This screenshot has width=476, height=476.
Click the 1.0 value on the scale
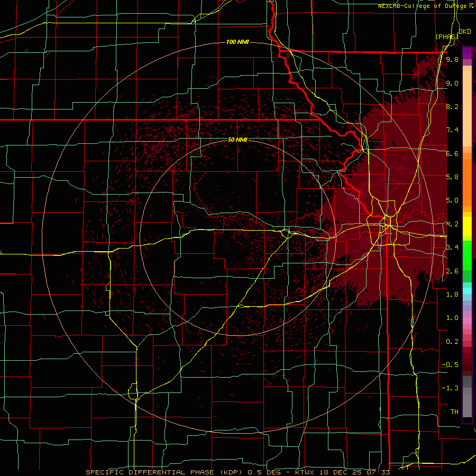(452, 318)
